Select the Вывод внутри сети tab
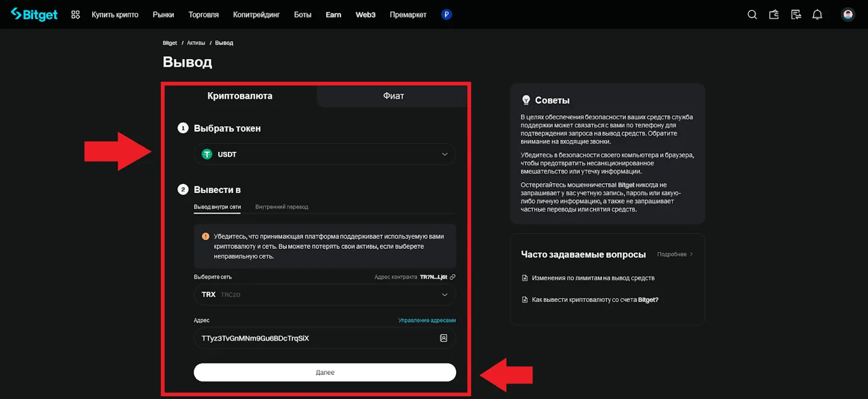Viewport: 868px width, 399px height. (218, 207)
